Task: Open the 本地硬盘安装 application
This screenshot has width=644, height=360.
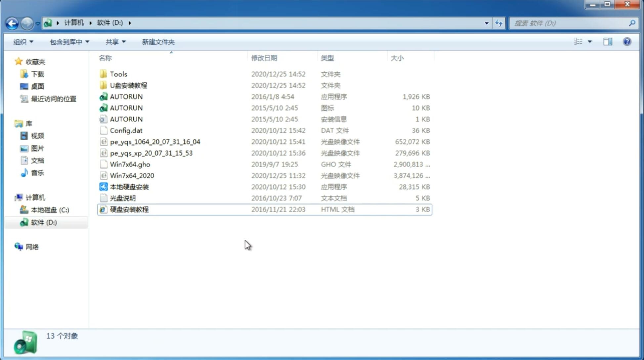Action: pos(129,186)
